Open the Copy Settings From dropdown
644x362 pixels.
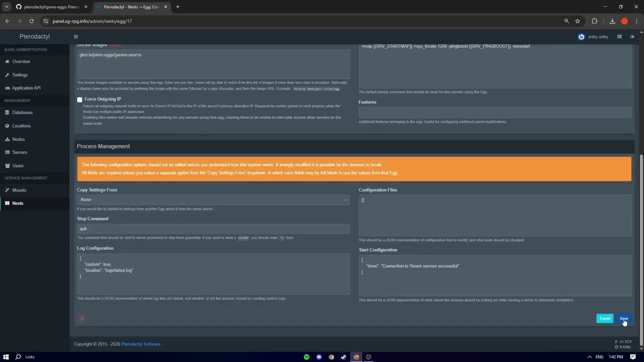pos(213,200)
